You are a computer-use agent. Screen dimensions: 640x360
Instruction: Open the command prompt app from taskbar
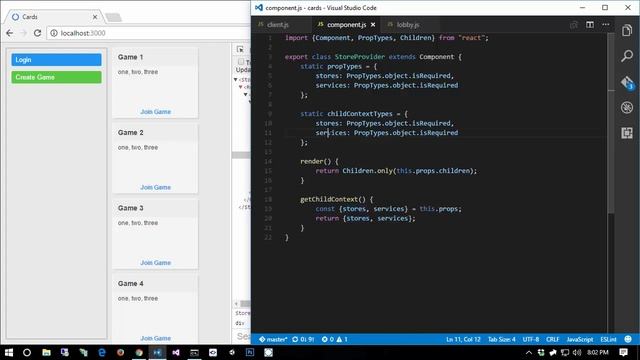click(x=194, y=352)
